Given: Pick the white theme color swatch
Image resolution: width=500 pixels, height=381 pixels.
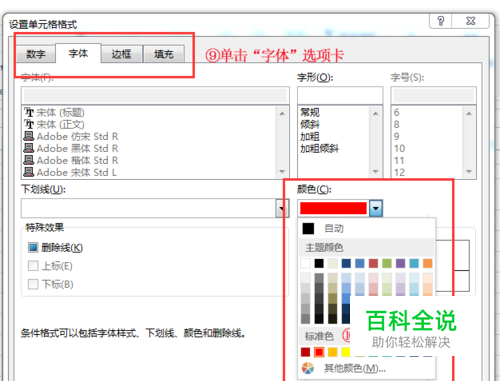Looking at the screenshot, I should pos(305,263).
